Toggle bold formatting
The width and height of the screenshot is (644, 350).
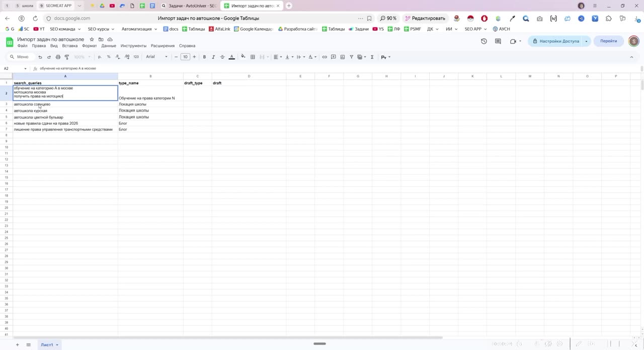tap(204, 57)
